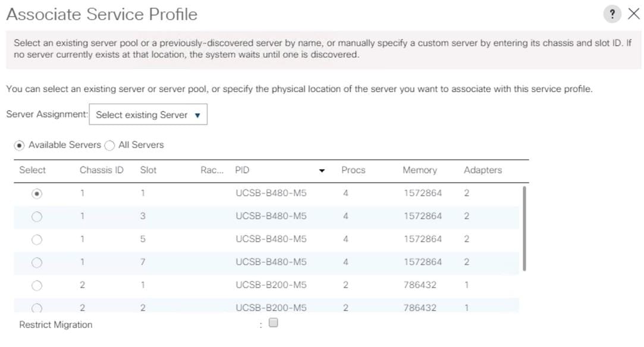Viewport: 644px width, 347px height.
Task: Click memory 1572864 in chassis 1 slot 5 row
Action: [x=423, y=239]
